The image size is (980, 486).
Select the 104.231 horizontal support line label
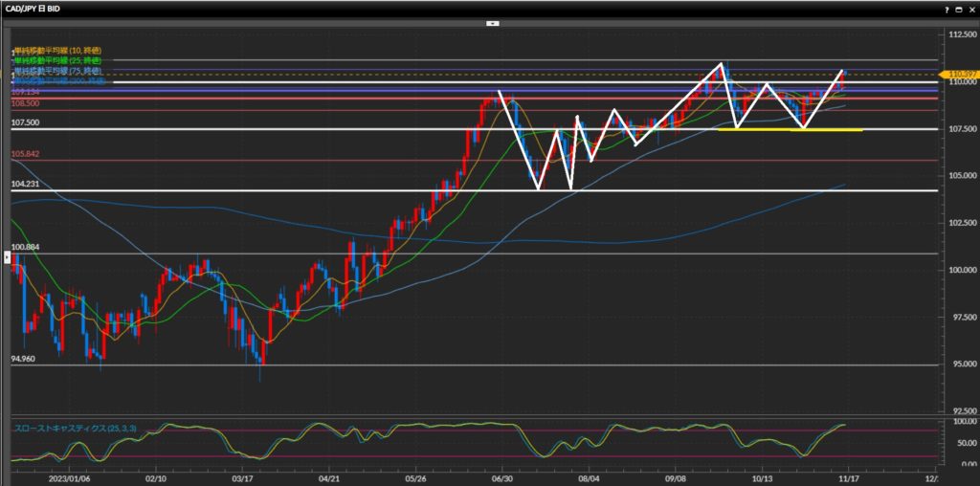tap(25, 185)
